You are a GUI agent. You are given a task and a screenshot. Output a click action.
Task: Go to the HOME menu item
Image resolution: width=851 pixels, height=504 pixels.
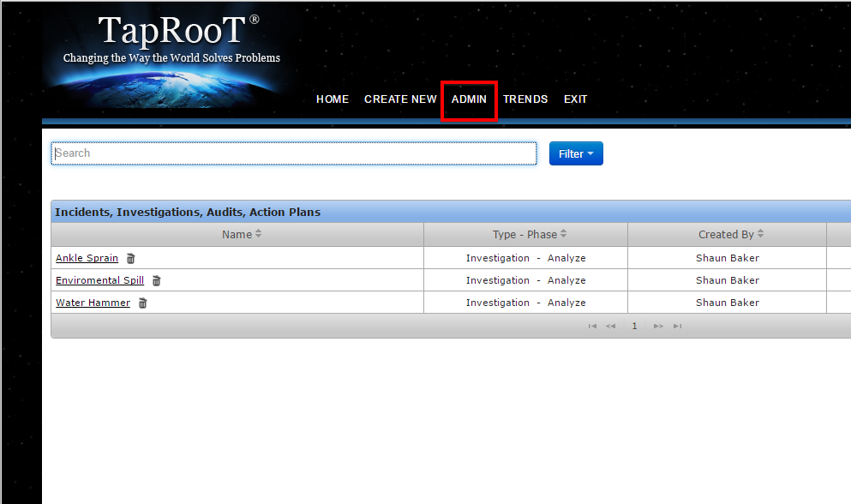click(x=333, y=99)
